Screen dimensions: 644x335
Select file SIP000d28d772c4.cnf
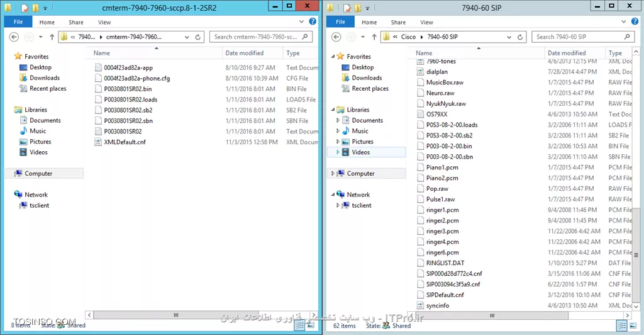click(454, 274)
